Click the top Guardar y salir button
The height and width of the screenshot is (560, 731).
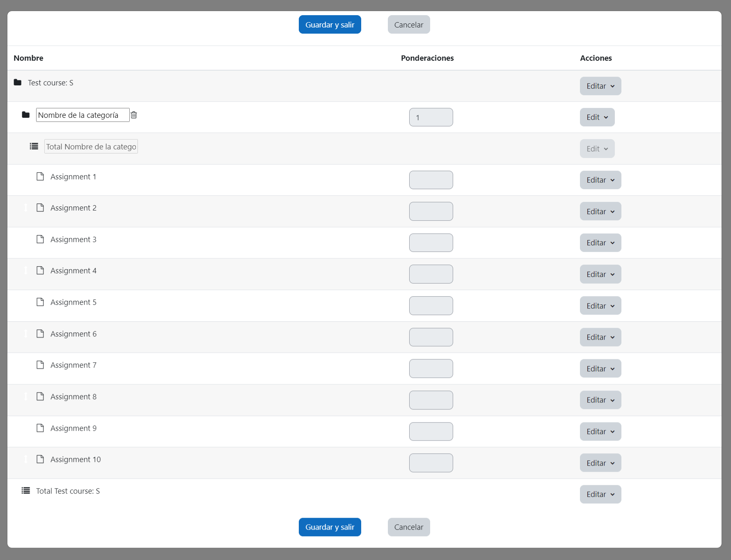330,25
